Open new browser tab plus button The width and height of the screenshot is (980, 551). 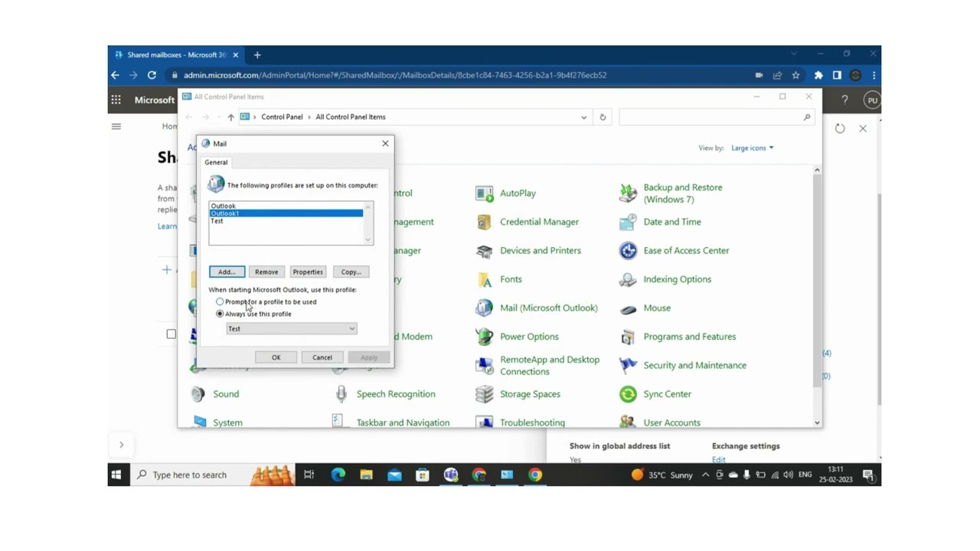(x=257, y=55)
